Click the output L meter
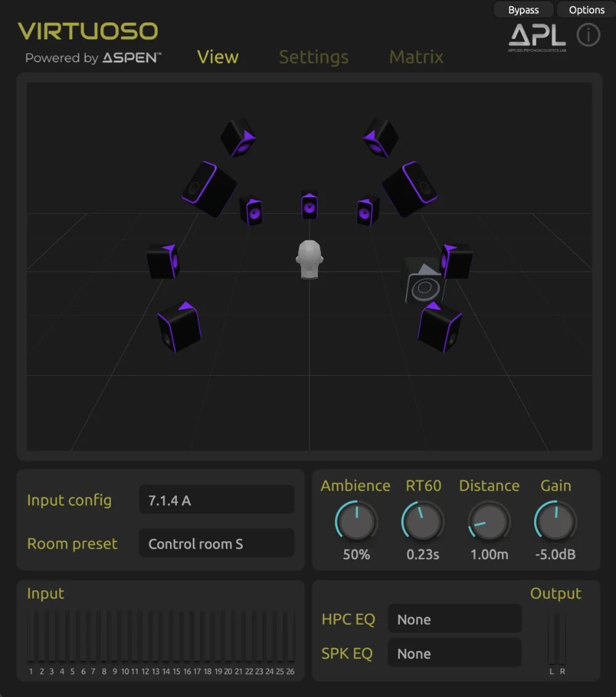 pos(551,639)
